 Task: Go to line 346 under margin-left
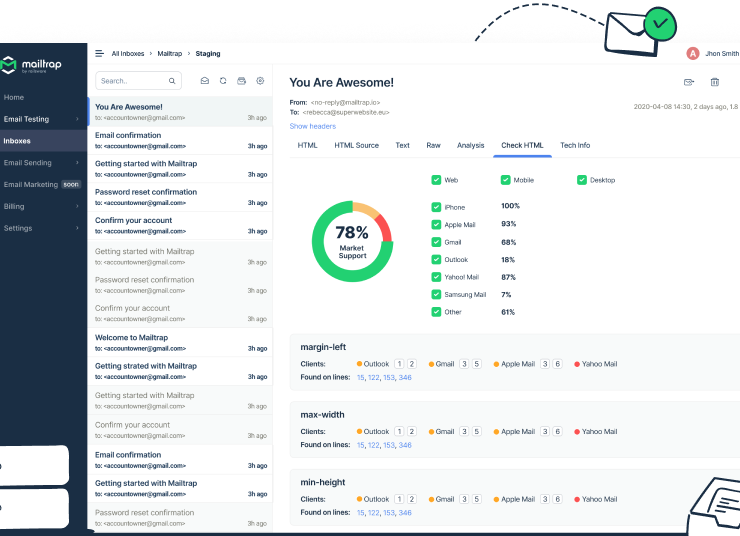[x=405, y=378]
